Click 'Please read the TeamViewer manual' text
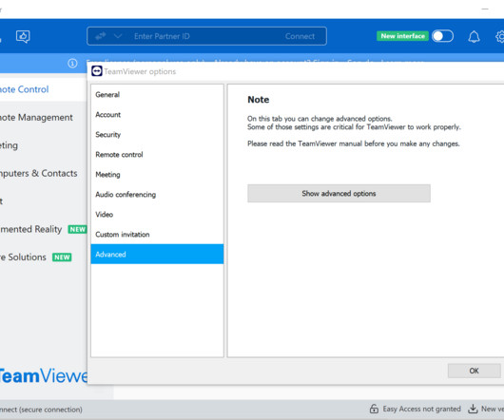 click(x=353, y=143)
